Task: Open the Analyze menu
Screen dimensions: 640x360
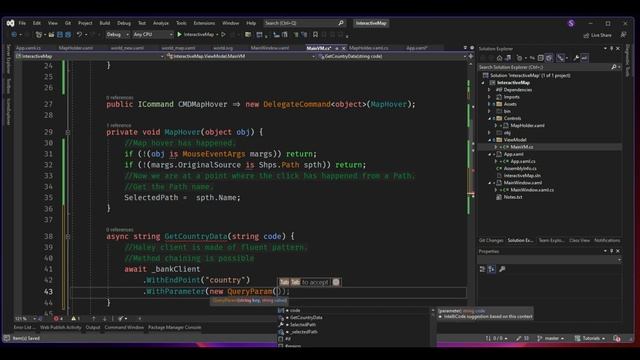Action: (x=161, y=23)
